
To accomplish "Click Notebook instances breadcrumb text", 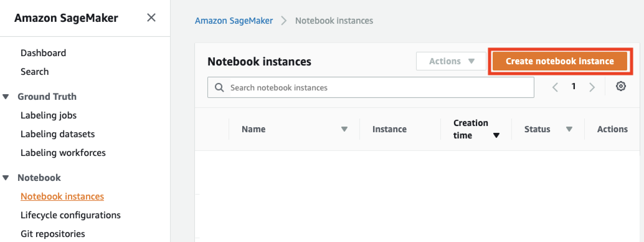I will click(334, 21).
